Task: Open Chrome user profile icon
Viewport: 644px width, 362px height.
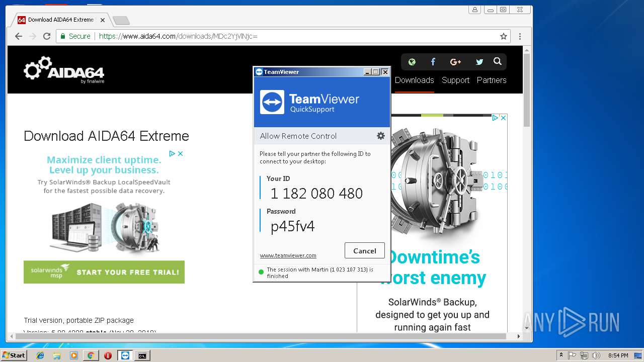Action: [x=475, y=10]
